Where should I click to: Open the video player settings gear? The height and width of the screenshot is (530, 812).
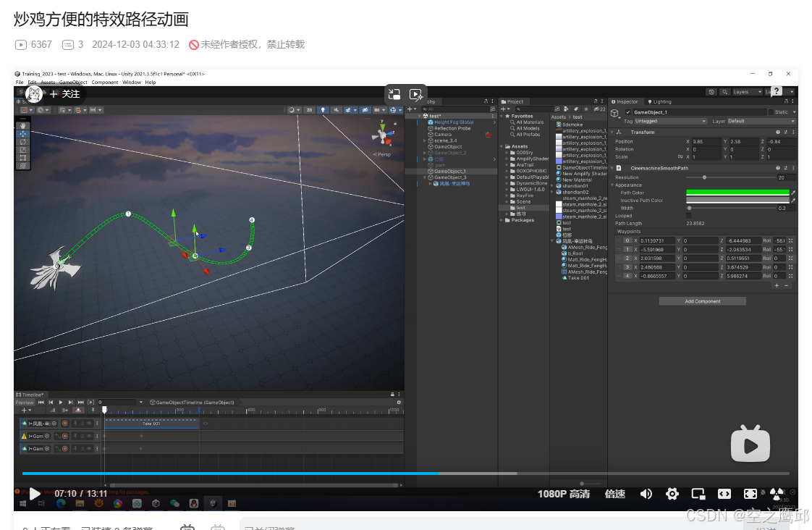pyautogui.click(x=672, y=494)
